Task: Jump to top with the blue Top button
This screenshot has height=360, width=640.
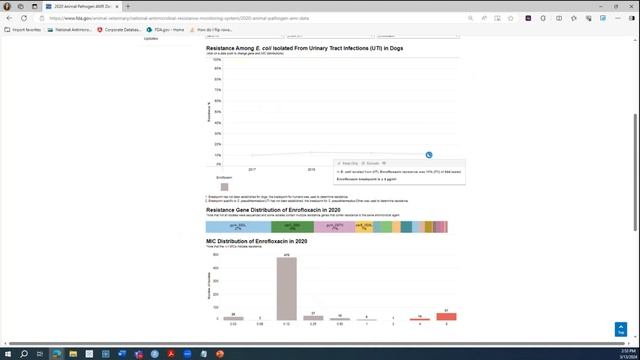Action: (x=621, y=329)
